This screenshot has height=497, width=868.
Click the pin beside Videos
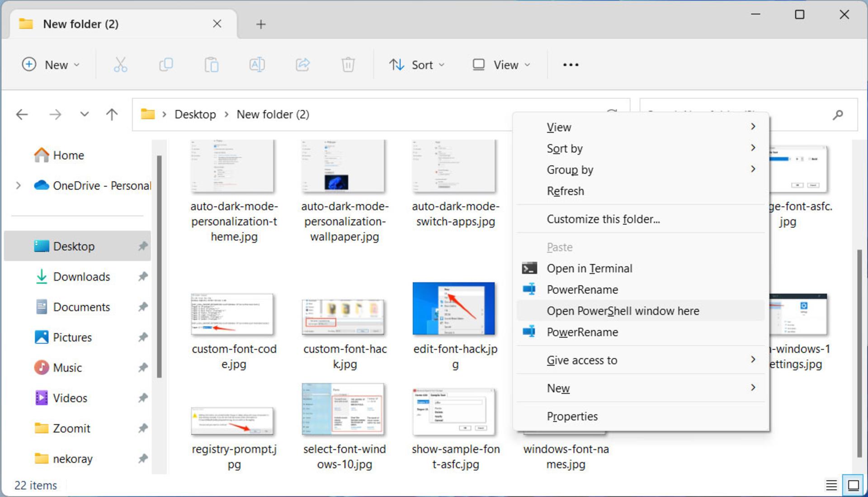pos(143,398)
